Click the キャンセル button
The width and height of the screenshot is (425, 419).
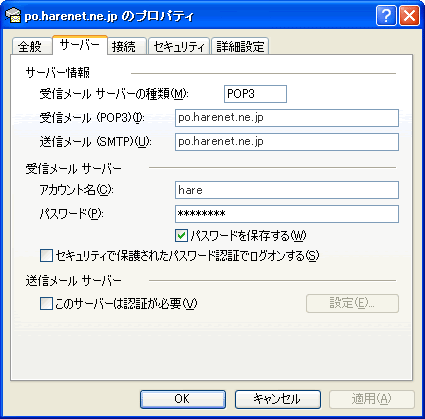(278, 399)
